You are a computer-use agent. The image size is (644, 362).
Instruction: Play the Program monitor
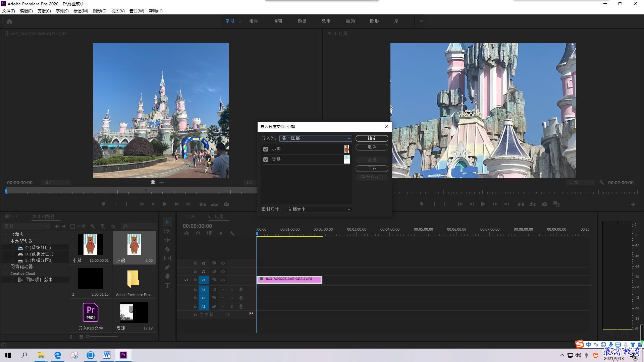coord(483,204)
